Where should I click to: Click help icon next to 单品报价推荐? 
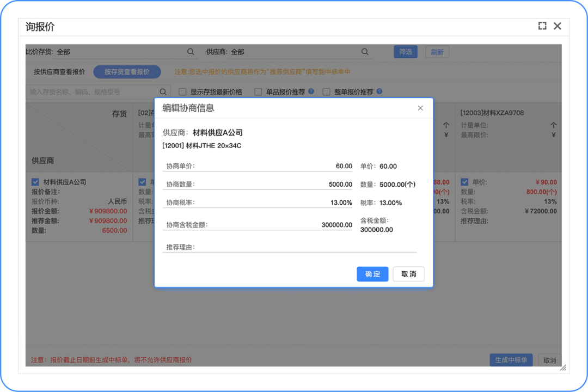(x=311, y=91)
